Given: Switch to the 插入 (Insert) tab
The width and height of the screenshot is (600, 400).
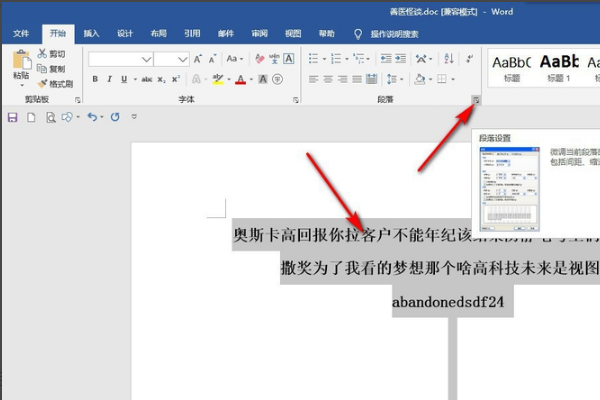Looking at the screenshot, I should click(91, 33).
